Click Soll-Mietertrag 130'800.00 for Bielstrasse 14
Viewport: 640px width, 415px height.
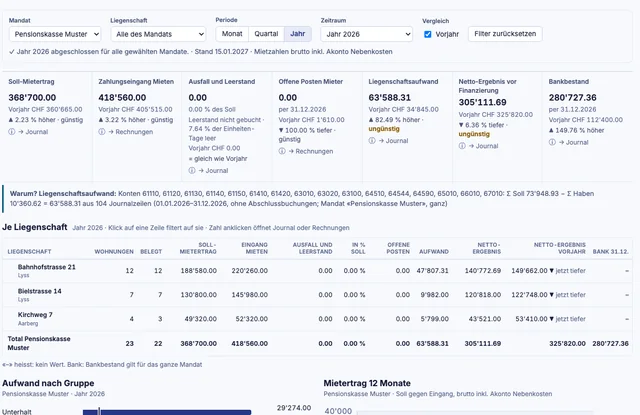coord(199,295)
